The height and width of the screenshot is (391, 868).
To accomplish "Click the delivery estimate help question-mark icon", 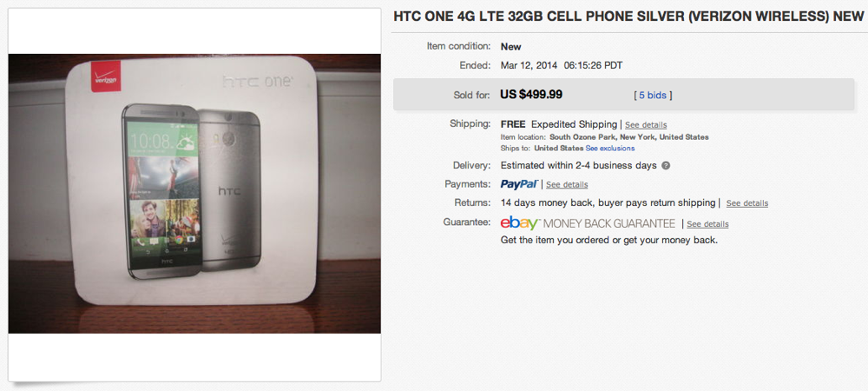I will coord(666,165).
